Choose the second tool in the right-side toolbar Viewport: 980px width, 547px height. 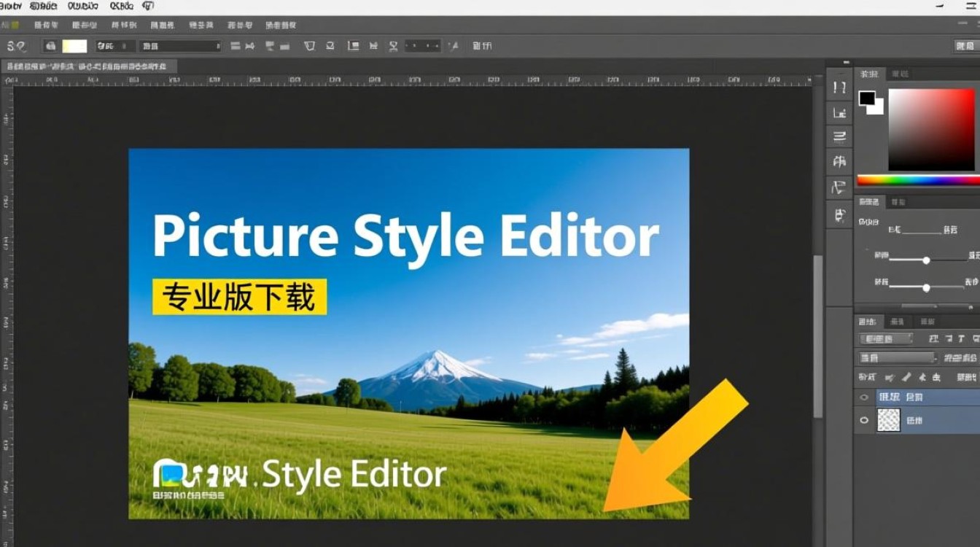(839, 113)
